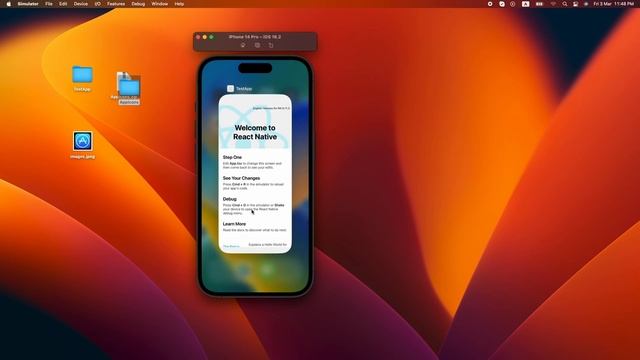Viewport: 640px width, 360px height.
Task: Click the See Your Changes heading
Action: (241, 178)
